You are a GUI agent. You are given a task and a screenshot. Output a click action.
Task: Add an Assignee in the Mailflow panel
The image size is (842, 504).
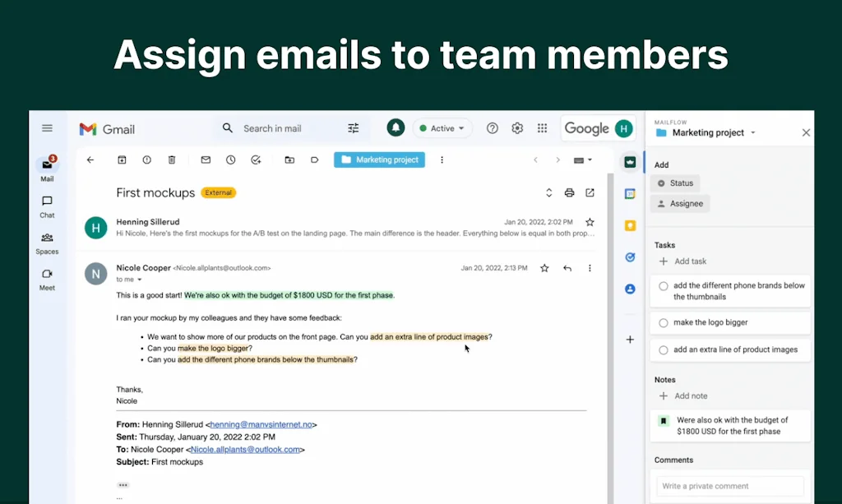679,203
